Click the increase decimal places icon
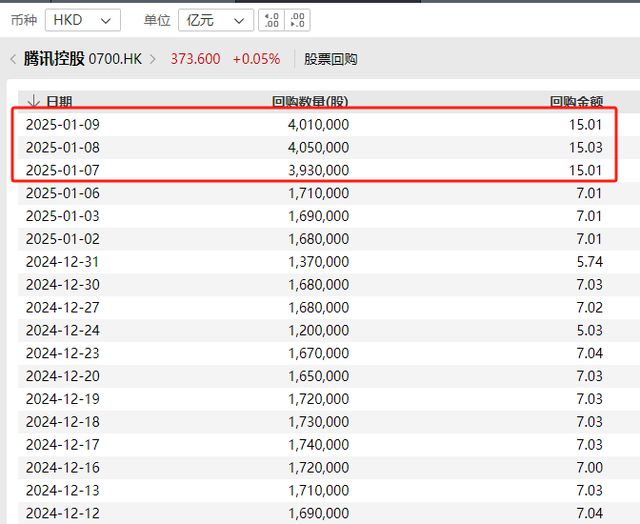The height and width of the screenshot is (524, 640). click(271, 20)
